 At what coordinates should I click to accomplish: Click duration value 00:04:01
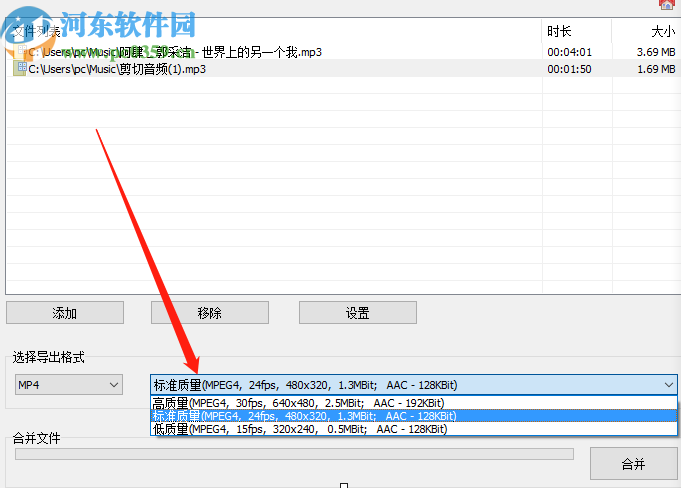[x=569, y=52]
